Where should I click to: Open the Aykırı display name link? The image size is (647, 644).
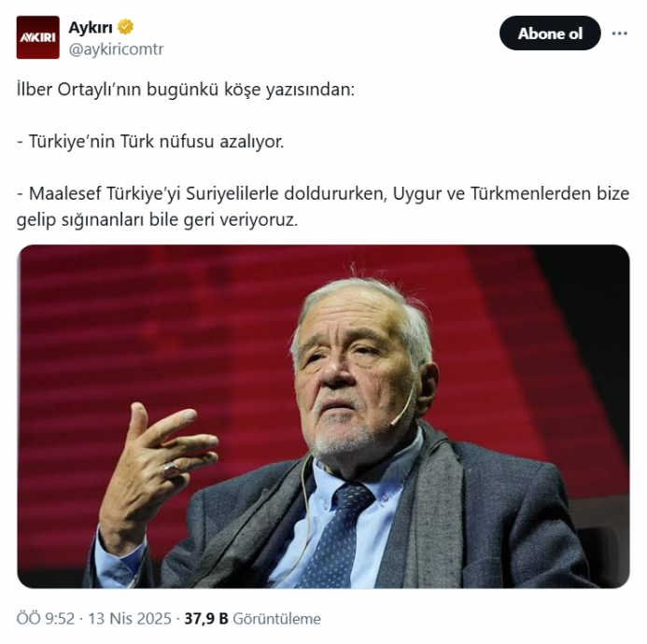tap(91, 27)
